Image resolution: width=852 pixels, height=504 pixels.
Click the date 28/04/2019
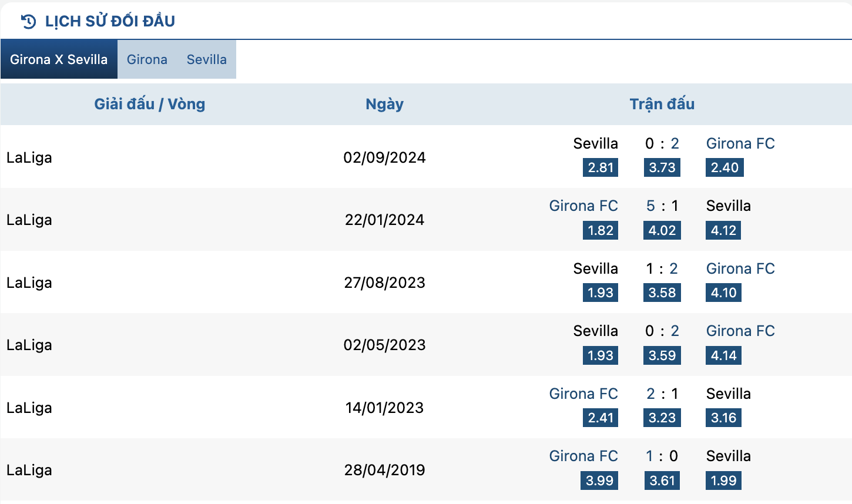[384, 470]
